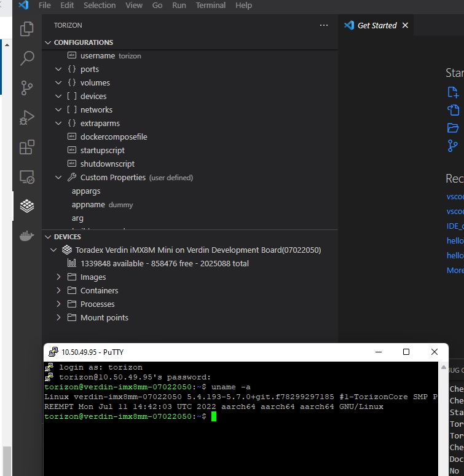Collapse the volumes node chevron
Screen dimensions: 464x476
[x=58, y=82]
